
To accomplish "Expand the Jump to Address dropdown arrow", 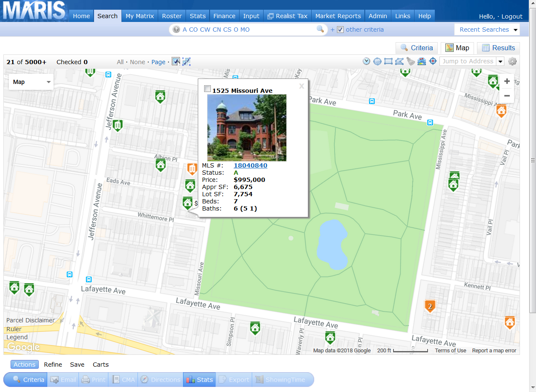I will pos(500,62).
